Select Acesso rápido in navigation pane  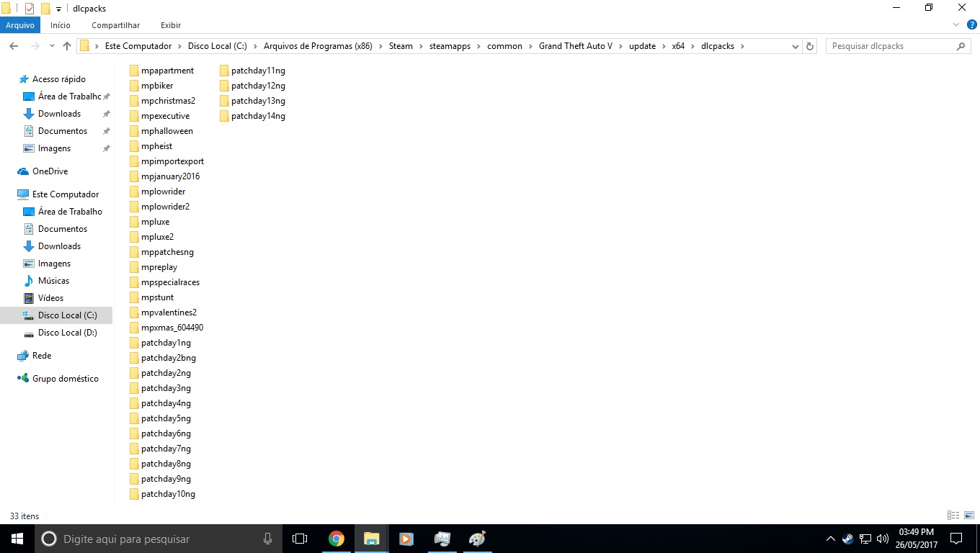58,79
